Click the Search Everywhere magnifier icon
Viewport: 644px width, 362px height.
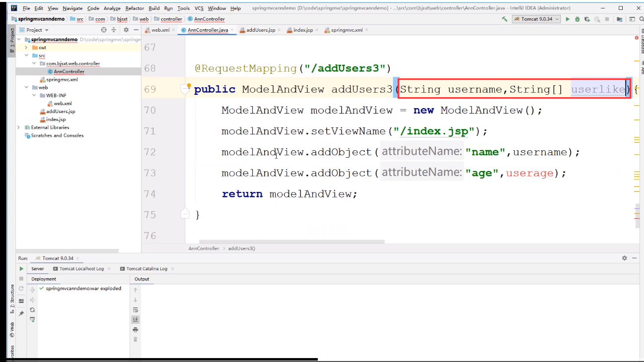(641, 19)
